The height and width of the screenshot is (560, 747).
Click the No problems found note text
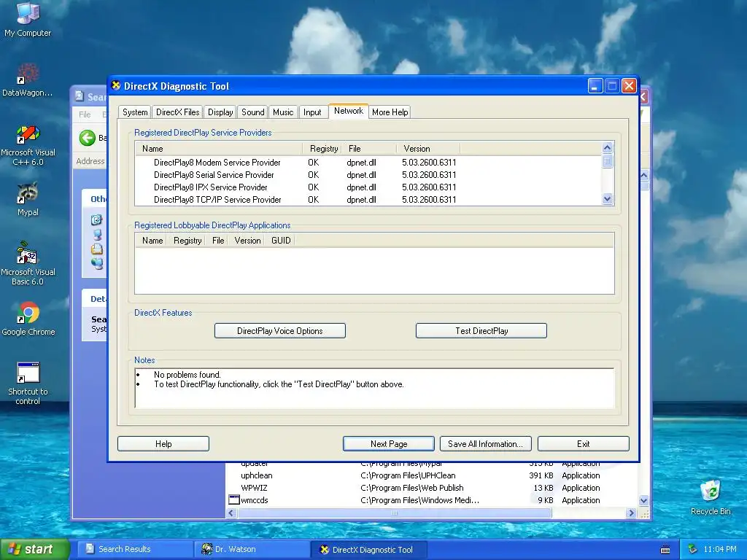click(187, 375)
